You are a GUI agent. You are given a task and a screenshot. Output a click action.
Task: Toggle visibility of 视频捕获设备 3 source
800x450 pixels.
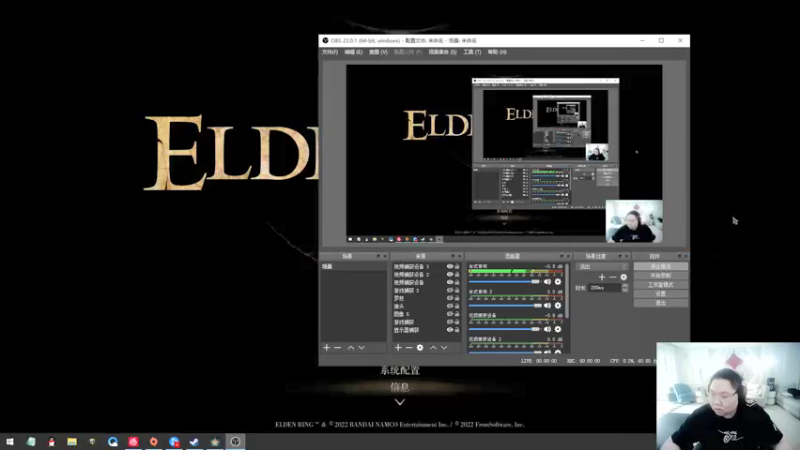pyautogui.click(x=449, y=266)
